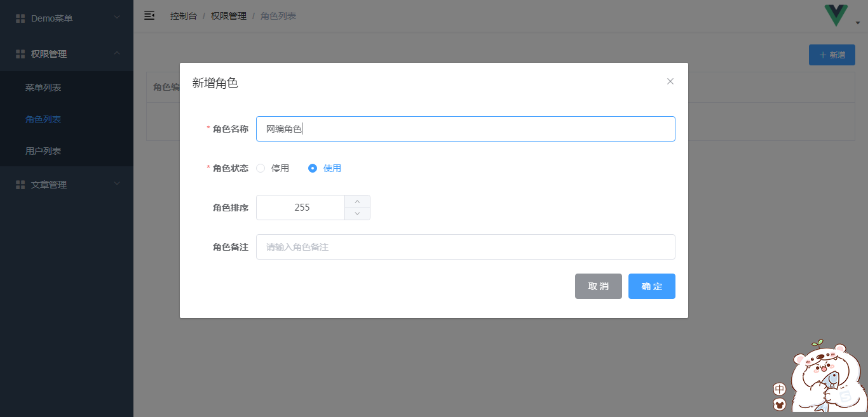Screen dimensions: 868x417
Task: Expand the 文章管理 chevron
Action: click(117, 184)
